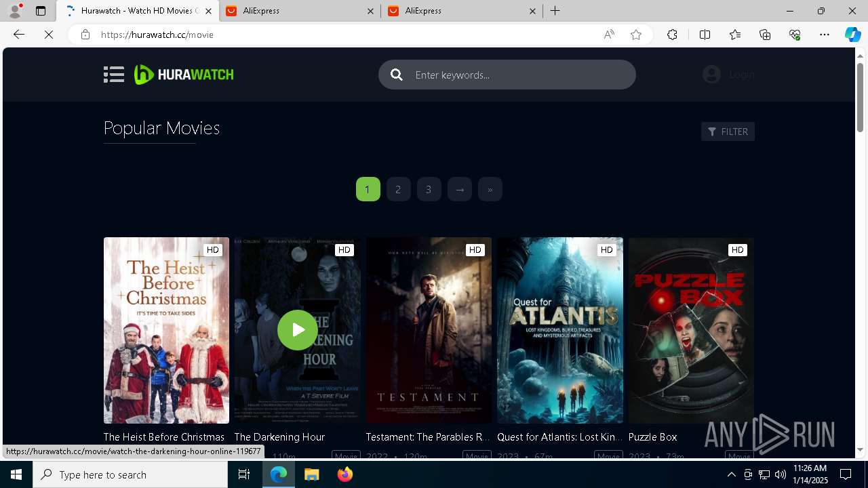This screenshot has width=868, height=488.
Task: Click the user avatar icon
Action: click(711, 75)
